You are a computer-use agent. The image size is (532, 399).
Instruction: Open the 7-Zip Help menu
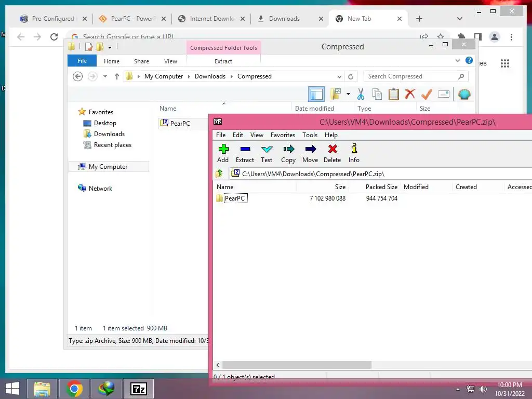pos(331,135)
